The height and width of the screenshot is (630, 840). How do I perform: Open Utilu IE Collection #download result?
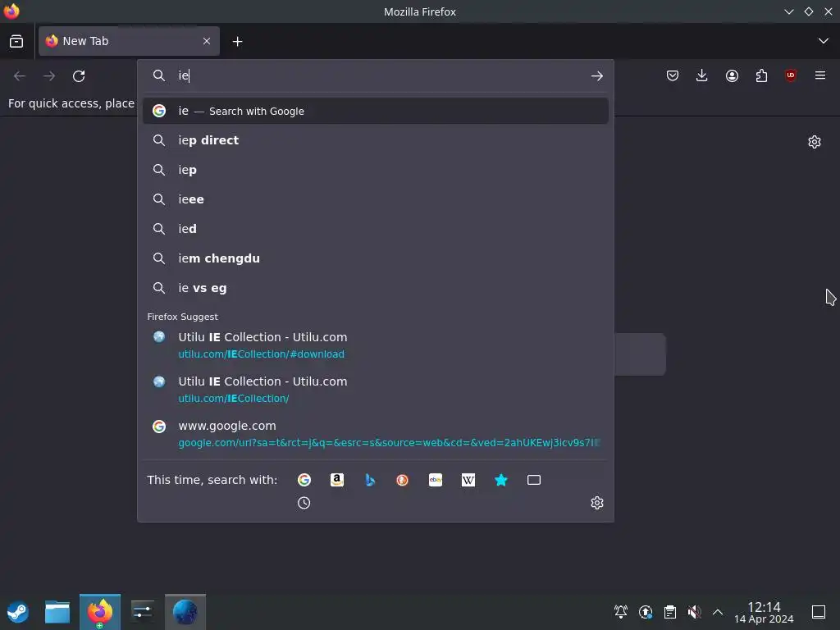point(376,345)
